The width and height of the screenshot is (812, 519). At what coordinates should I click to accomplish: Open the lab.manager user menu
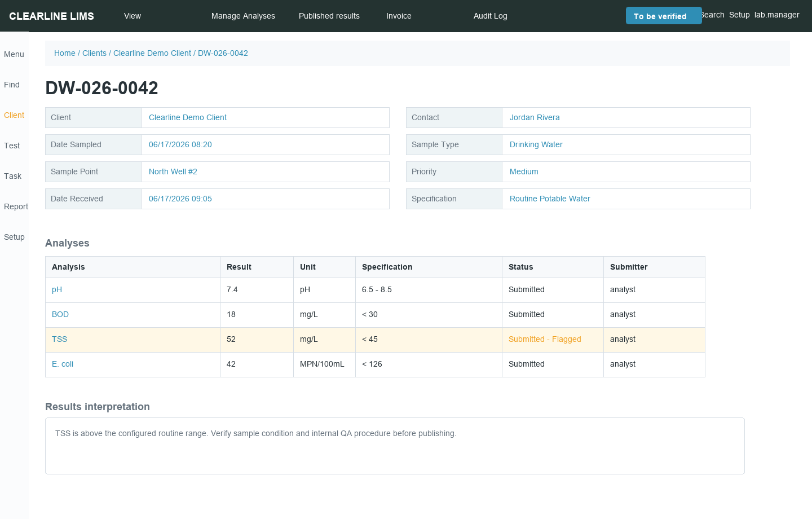tap(777, 15)
